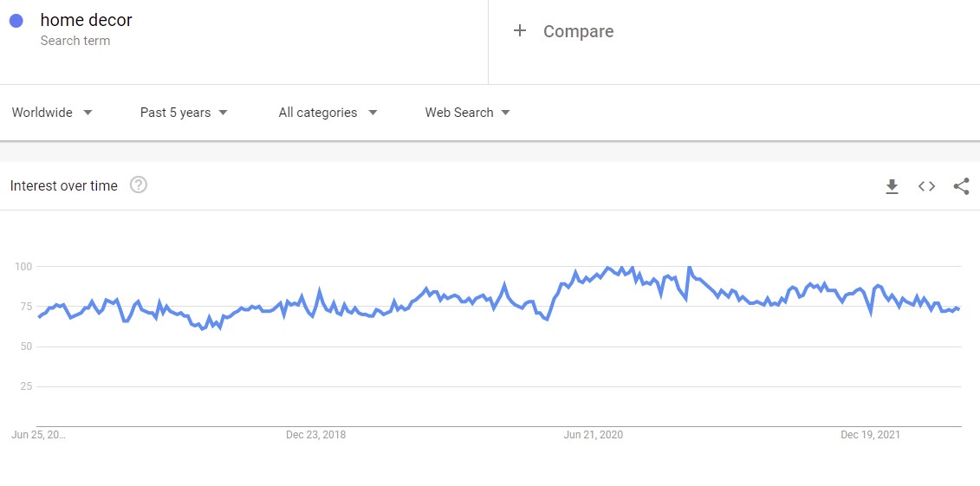Image resolution: width=980 pixels, height=486 pixels.
Task: Click the Jun 25 start date label
Action: tap(39, 435)
